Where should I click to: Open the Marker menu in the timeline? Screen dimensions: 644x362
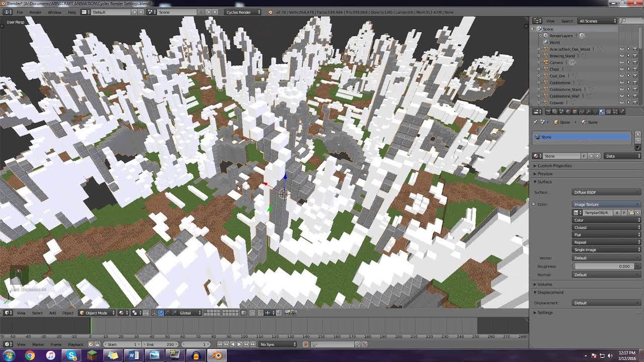click(38, 344)
